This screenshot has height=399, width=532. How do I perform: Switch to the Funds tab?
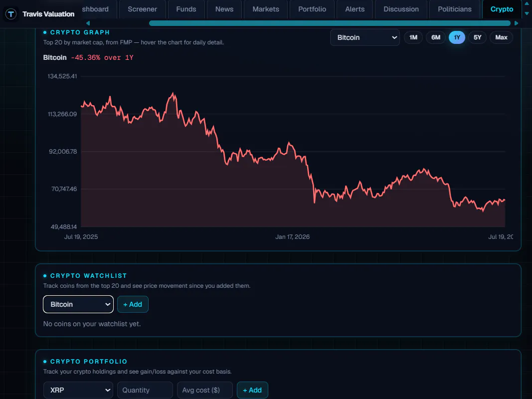click(186, 9)
